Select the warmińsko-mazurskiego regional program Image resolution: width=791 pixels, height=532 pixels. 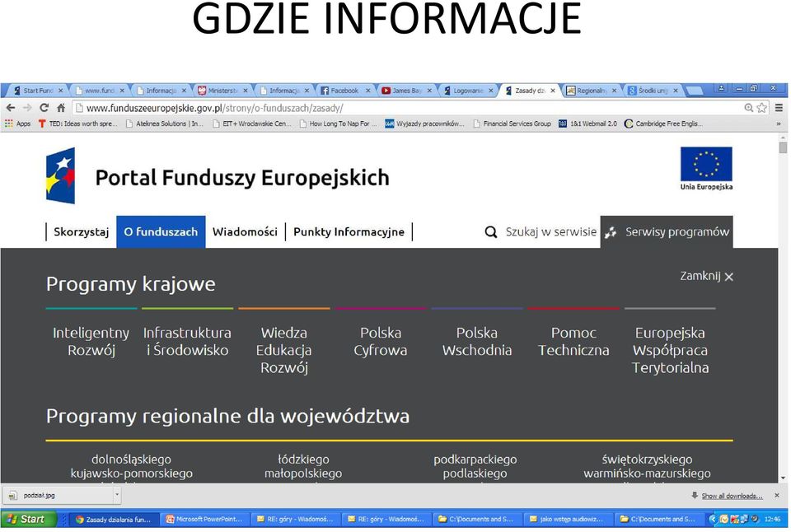[x=648, y=474]
